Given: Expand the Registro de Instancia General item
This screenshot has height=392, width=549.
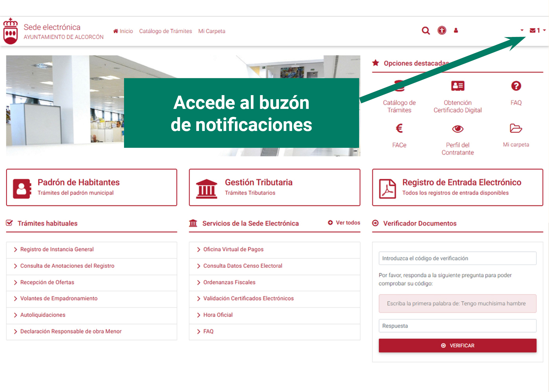Looking at the screenshot, I should pos(57,249).
